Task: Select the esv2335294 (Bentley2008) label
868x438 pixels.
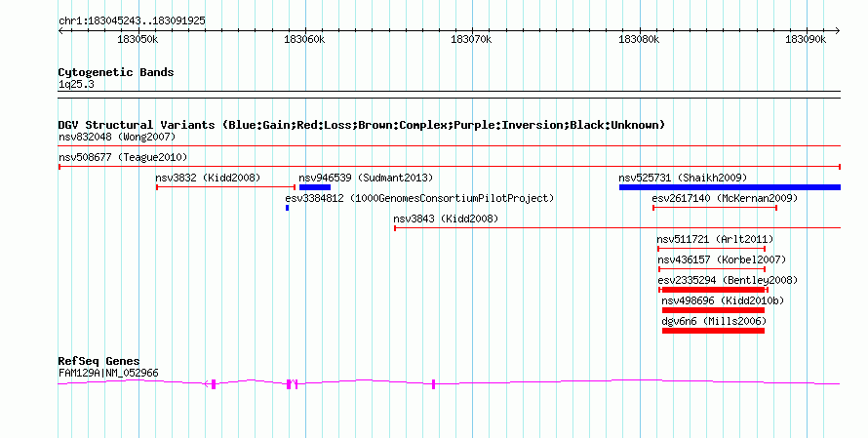Action: pos(728,280)
